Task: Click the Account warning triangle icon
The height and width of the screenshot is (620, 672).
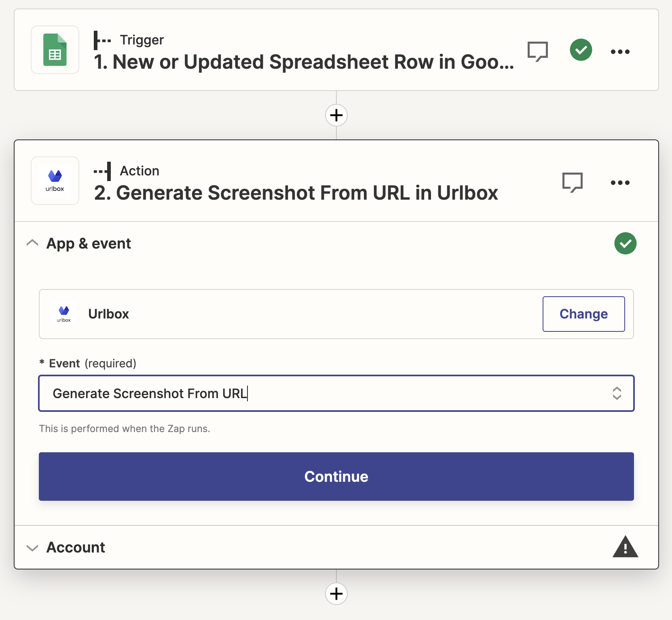Action: pos(625,547)
